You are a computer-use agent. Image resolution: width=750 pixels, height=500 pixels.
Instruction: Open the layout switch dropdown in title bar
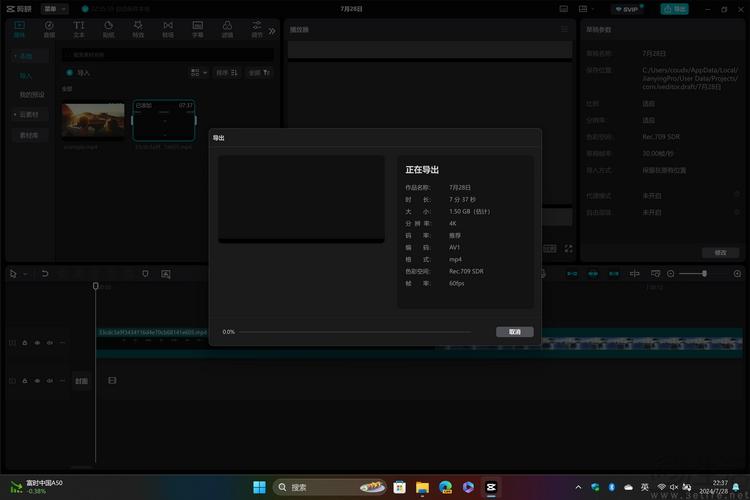[x=586, y=9]
